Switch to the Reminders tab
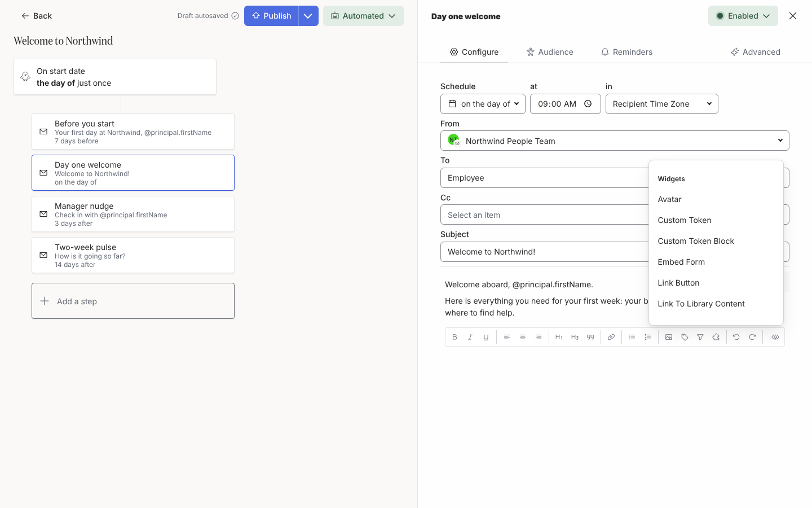812x508 pixels. 626,52
